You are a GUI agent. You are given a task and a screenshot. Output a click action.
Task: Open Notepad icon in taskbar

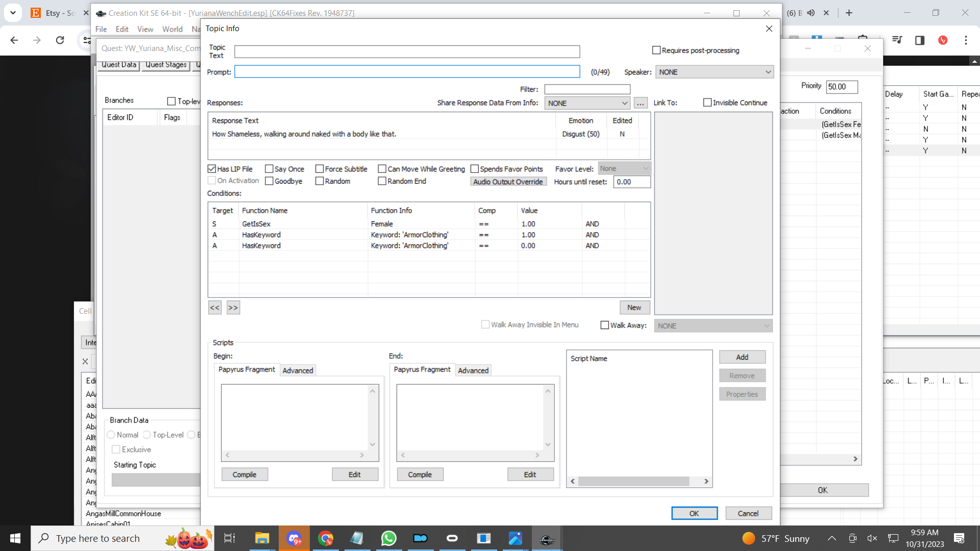click(357, 538)
